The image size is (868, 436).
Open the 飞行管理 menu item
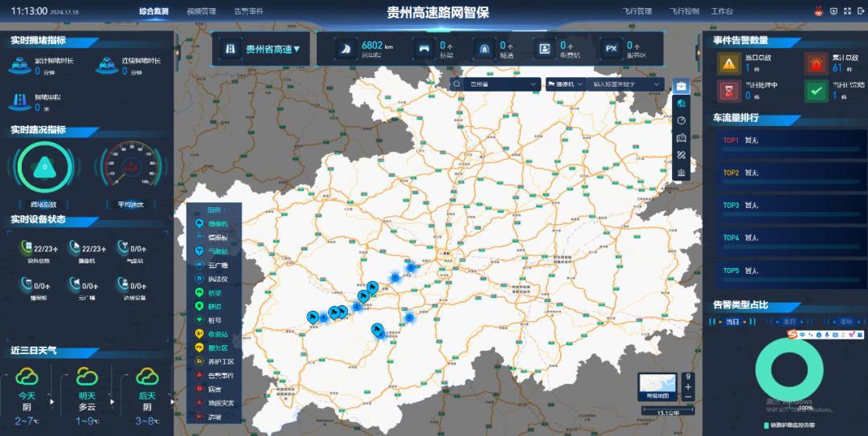coord(637,12)
